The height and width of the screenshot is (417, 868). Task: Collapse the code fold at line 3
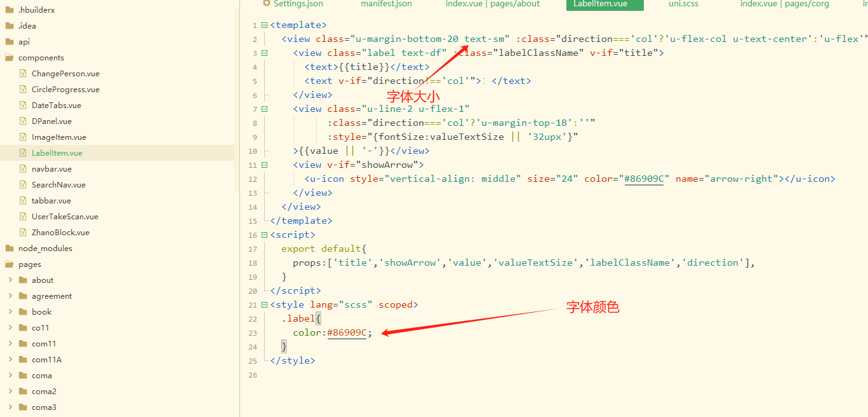pyautogui.click(x=264, y=53)
